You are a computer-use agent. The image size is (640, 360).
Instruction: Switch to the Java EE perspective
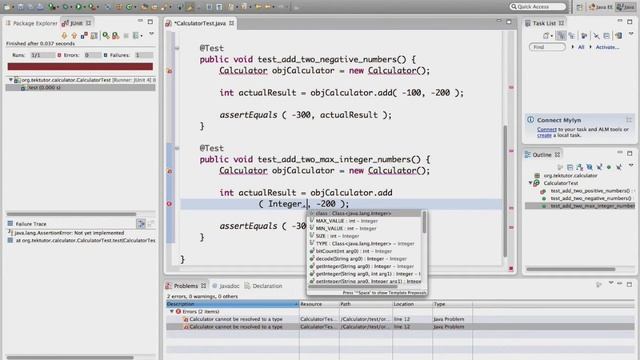[x=600, y=7]
